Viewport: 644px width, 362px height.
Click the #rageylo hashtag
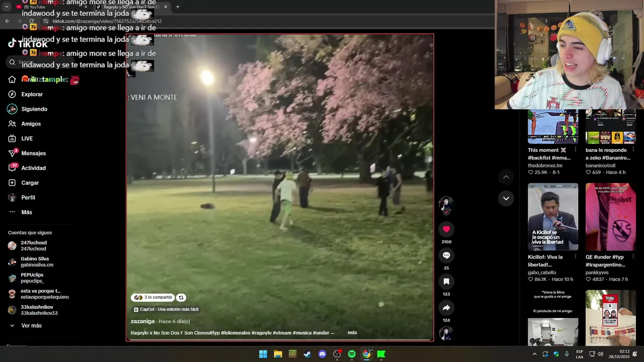(261, 333)
